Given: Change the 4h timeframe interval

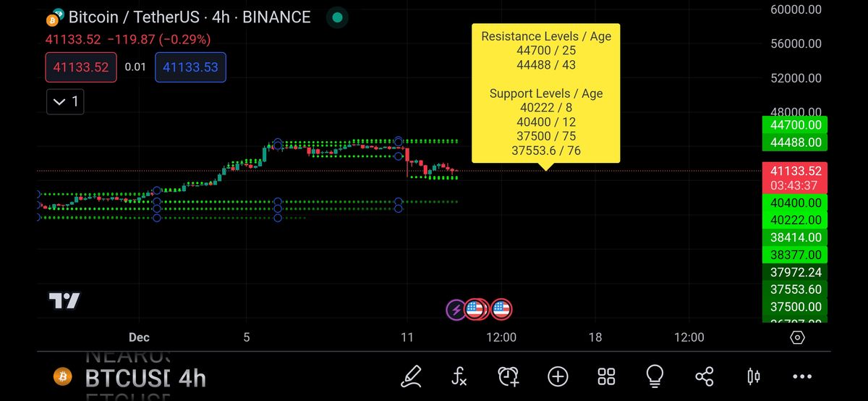Looking at the screenshot, I should click(x=192, y=378).
